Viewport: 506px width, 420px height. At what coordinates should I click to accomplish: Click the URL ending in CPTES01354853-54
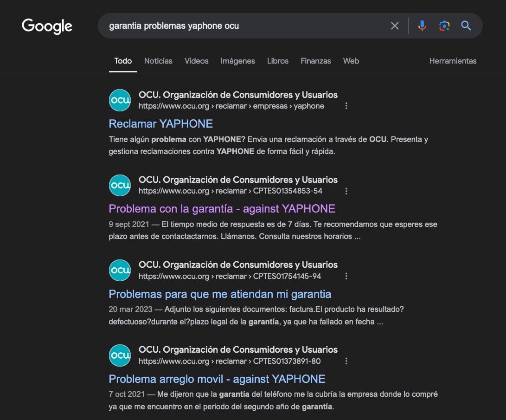[x=231, y=191]
